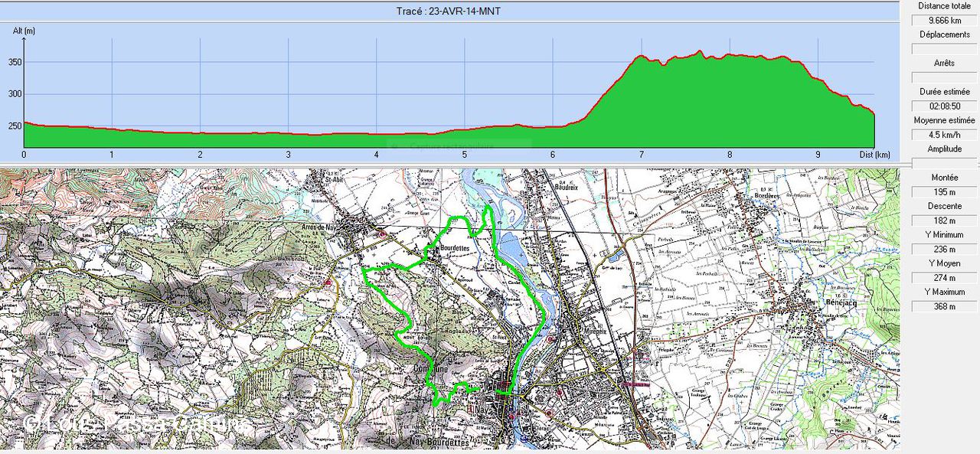Click the empty Arrêts field

[x=943, y=77]
